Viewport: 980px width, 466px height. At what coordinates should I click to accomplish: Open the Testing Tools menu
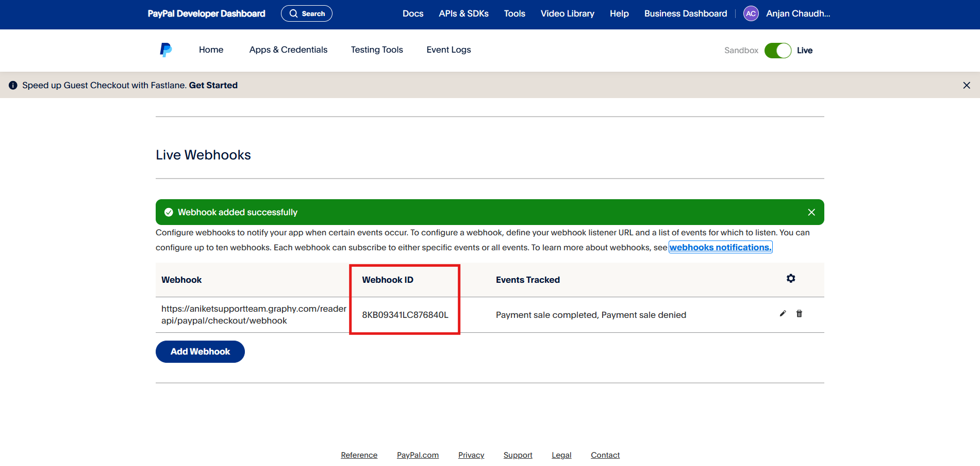click(x=377, y=50)
